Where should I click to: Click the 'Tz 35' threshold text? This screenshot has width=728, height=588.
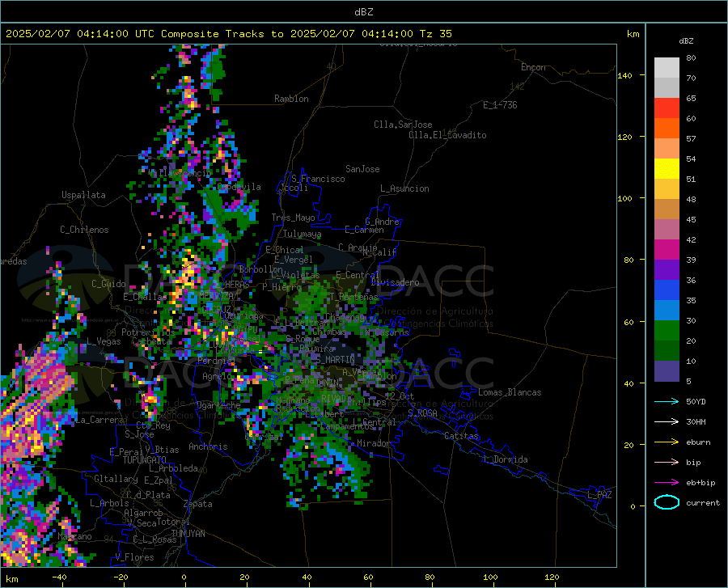(x=435, y=34)
